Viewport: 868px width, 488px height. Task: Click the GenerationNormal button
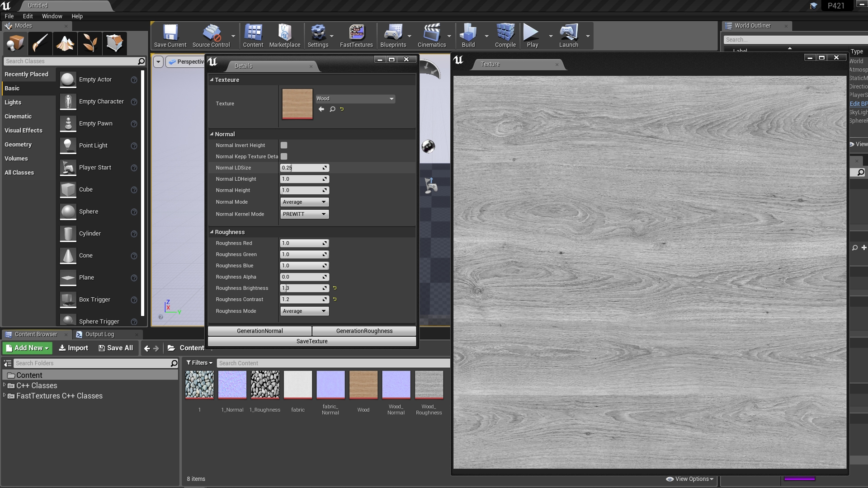point(259,331)
